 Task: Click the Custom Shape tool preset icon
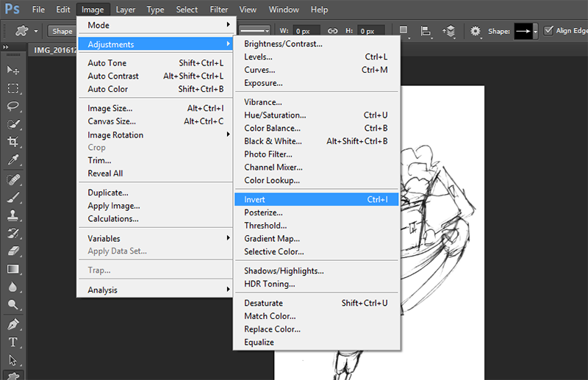pyautogui.click(x=21, y=31)
